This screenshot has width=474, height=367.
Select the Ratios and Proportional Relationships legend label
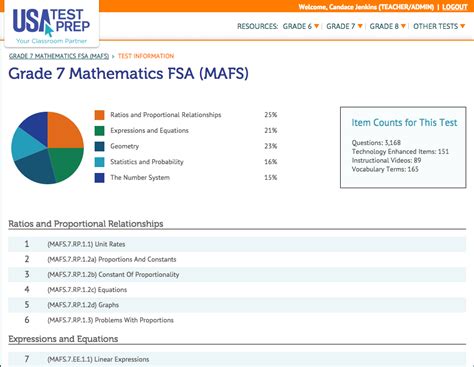166,115
